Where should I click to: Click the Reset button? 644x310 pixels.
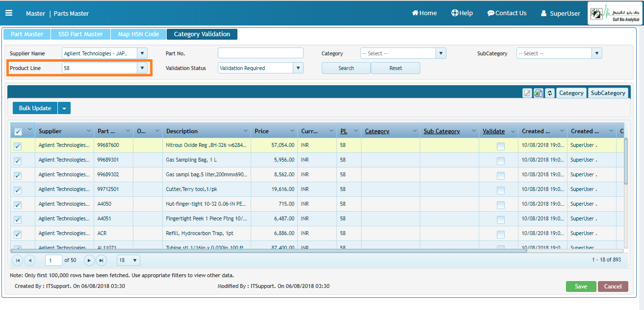pos(396,68)
